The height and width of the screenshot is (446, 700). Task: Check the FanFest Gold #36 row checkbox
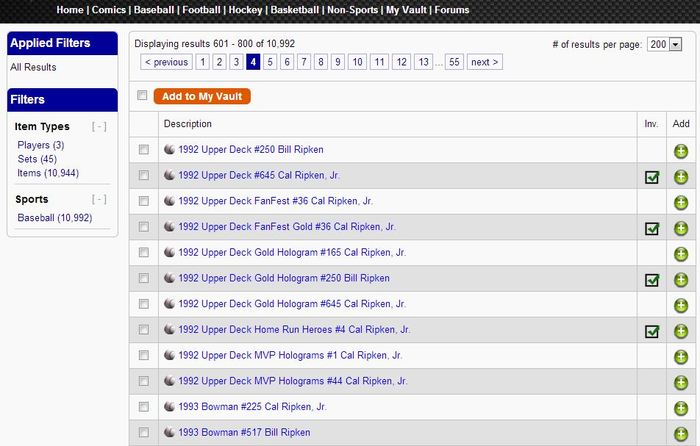pos(144,227)
